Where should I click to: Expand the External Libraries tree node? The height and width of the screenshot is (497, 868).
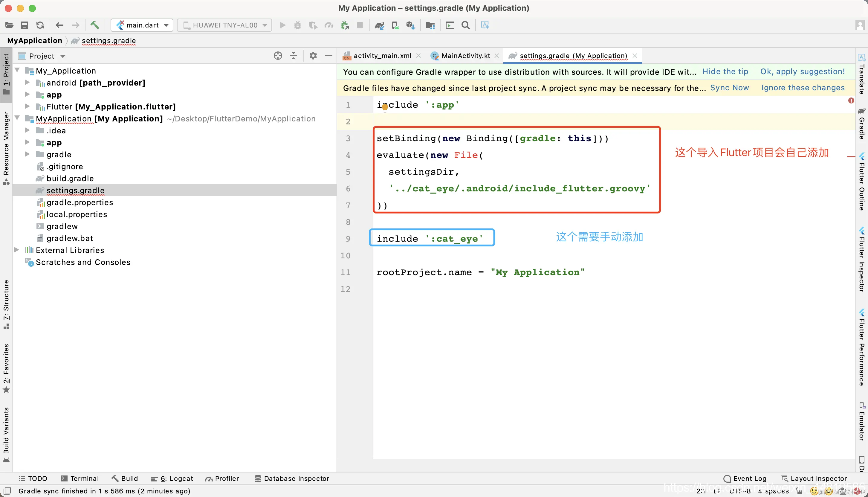click(x=16, y=250)
